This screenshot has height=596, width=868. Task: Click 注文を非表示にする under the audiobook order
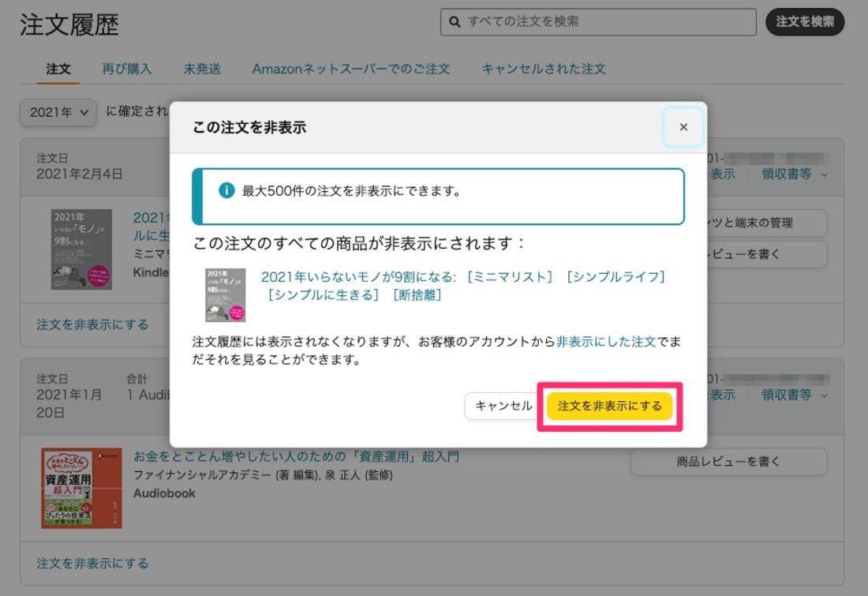(x=92, y=564)
